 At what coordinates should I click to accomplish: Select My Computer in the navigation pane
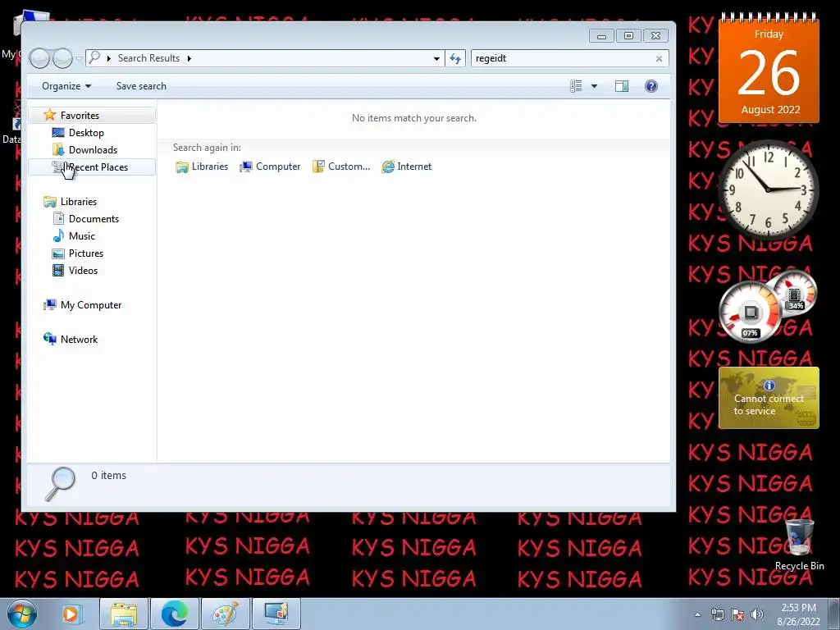pos(90,305)
